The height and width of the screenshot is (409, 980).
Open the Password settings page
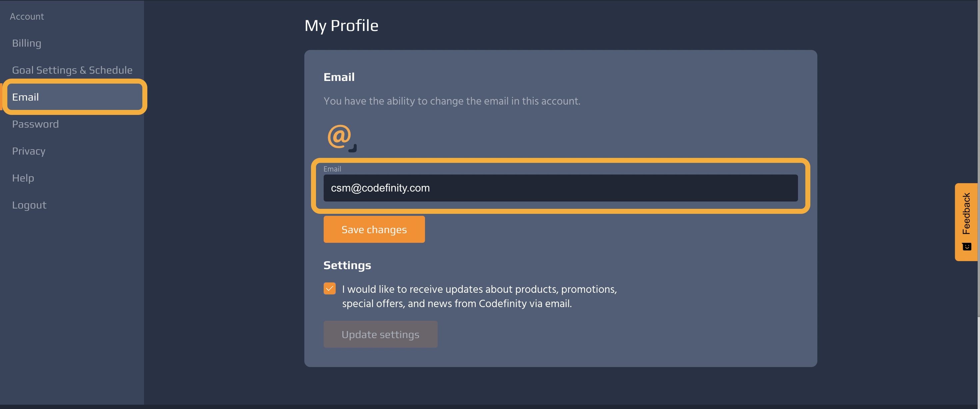35,124
